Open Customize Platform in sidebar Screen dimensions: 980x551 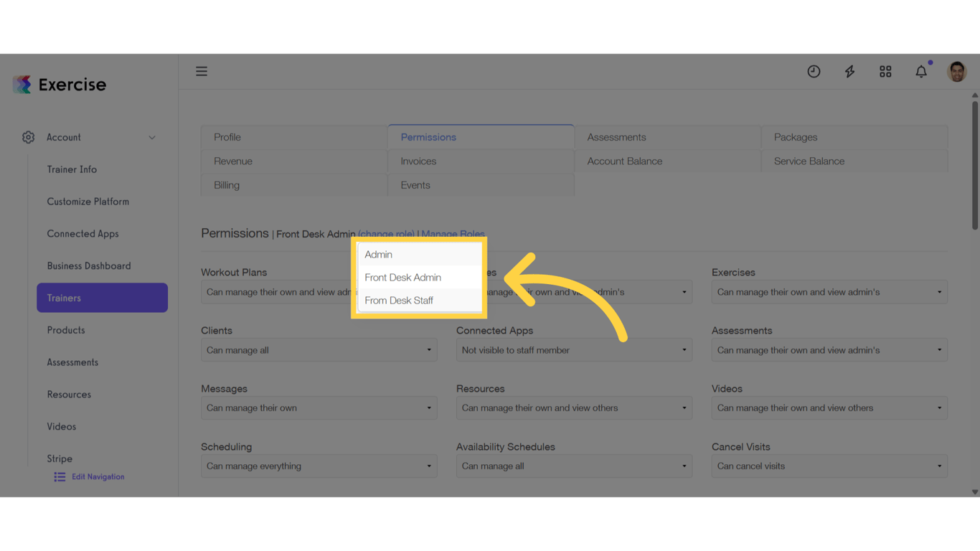88,202
